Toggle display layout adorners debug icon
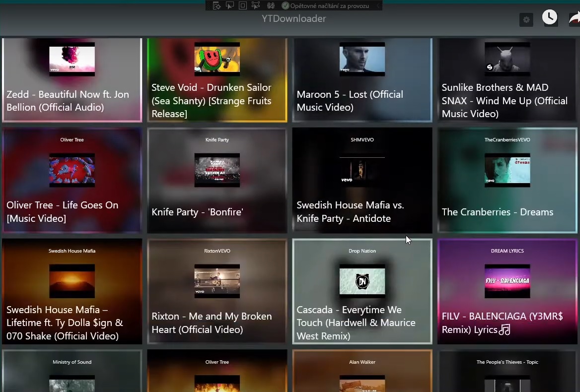 click(x=243, y=6)
